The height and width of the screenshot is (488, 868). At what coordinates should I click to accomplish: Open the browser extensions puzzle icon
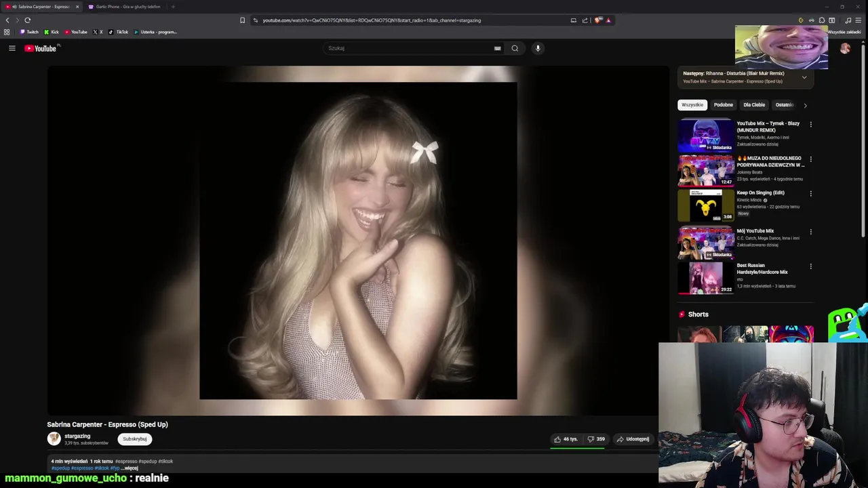click(822, 20)
